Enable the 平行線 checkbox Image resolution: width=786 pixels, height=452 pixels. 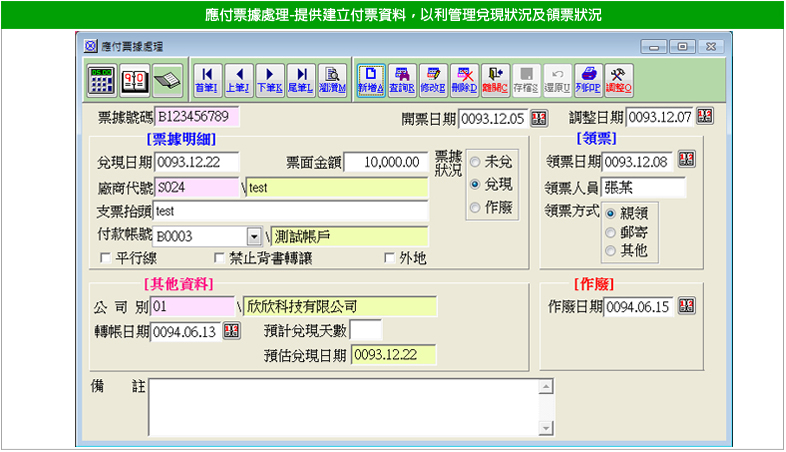(x=106, y=258)
